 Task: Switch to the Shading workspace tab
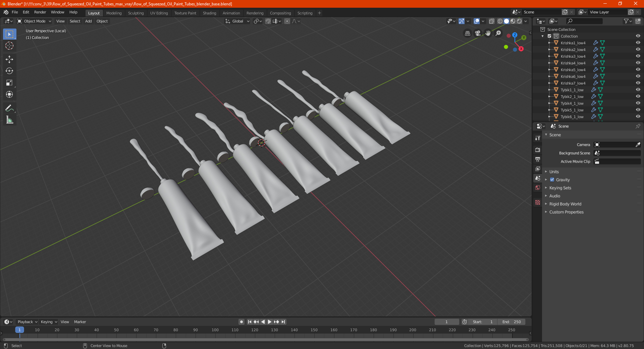click(x=209, y=13)
